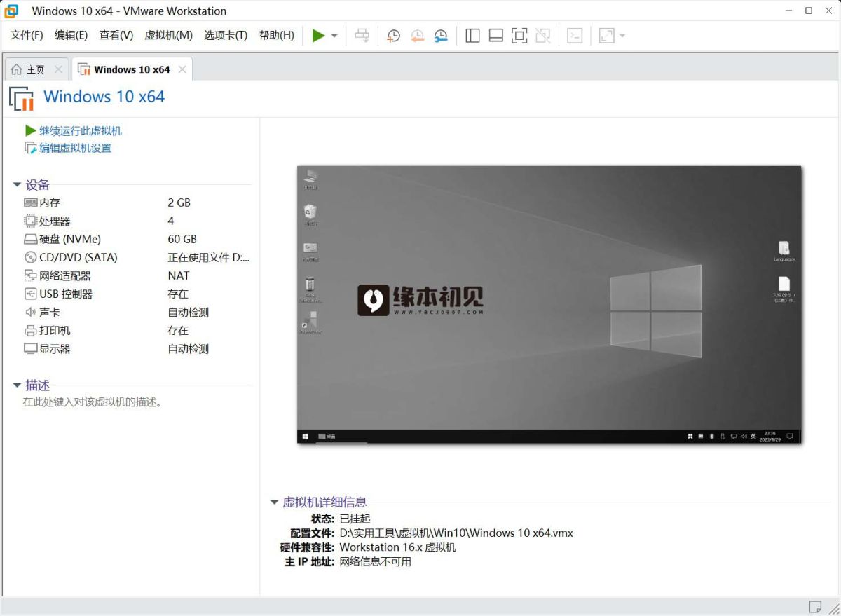Click the 处理器 processor device icon
Viewport: 841px width, 616px height.
click(x=30, y=221)
